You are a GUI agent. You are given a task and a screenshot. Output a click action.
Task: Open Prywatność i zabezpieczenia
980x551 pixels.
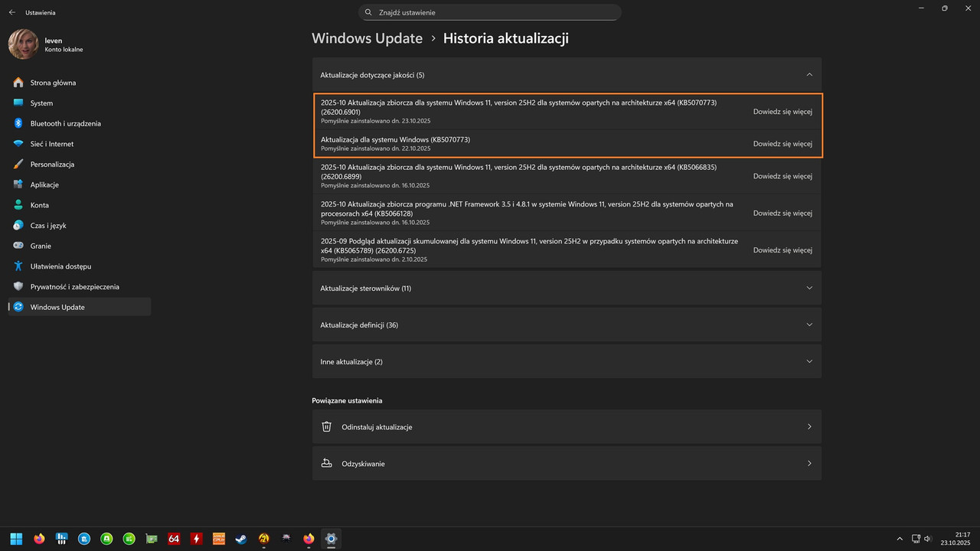pyautogui.click(x=80, y=286)
